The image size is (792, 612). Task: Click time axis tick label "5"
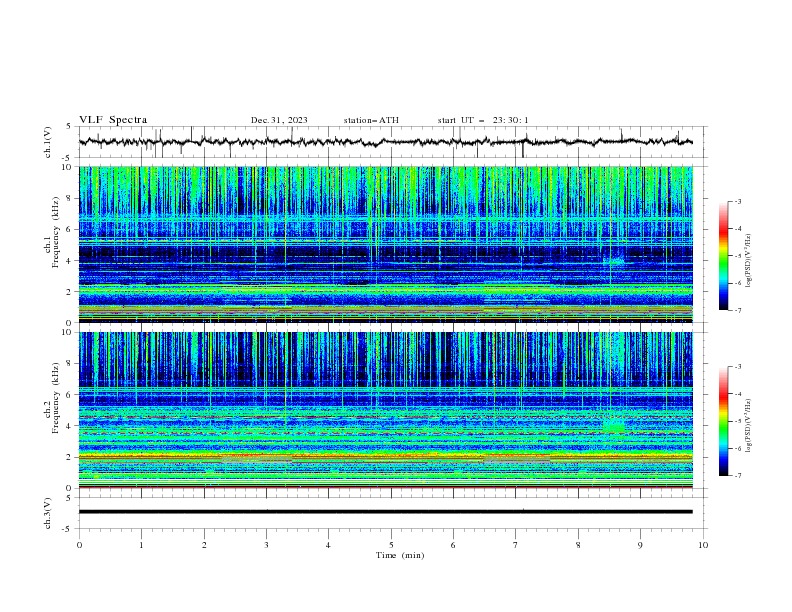click(391, 545)
